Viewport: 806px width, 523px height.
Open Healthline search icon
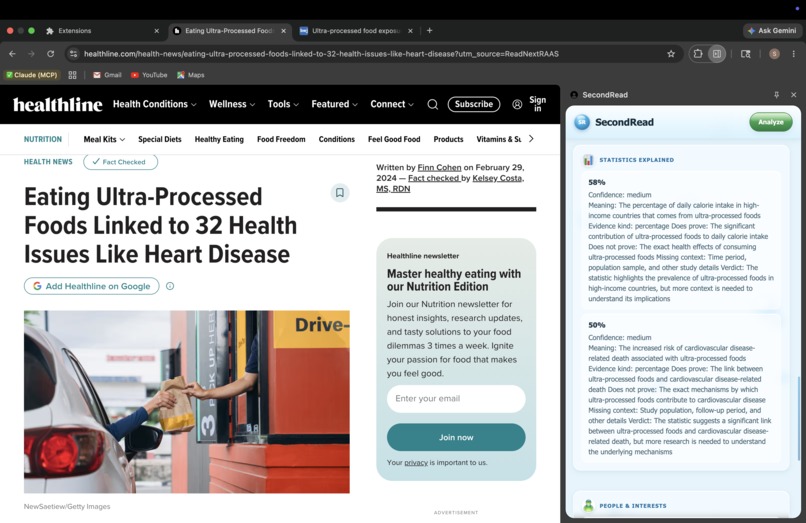(x=433, y=104)
